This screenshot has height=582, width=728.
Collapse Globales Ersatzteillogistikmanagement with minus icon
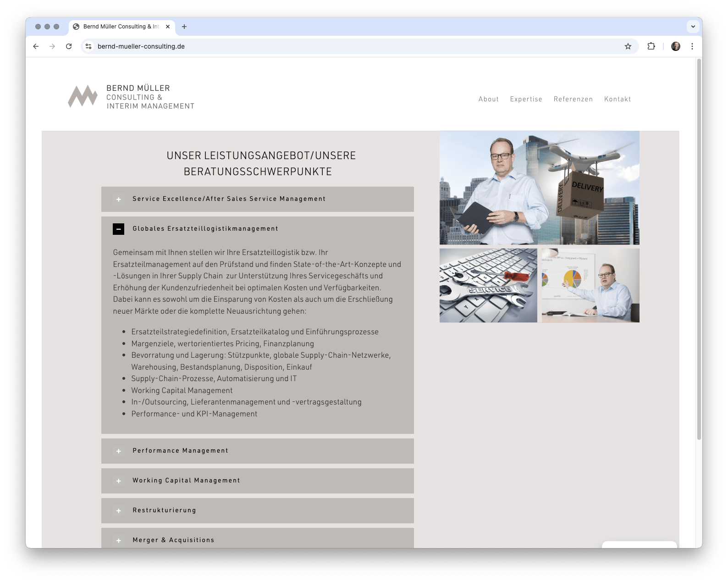click(118, 229)
